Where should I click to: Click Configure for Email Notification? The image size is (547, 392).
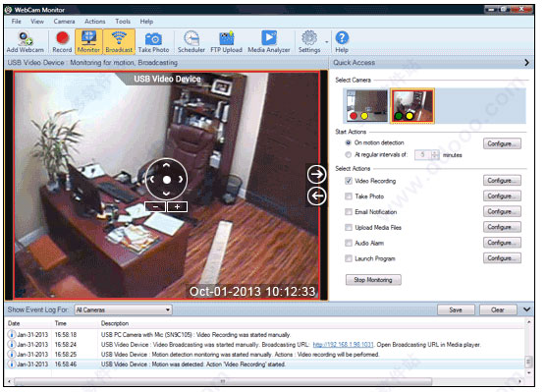click(502, 211)
